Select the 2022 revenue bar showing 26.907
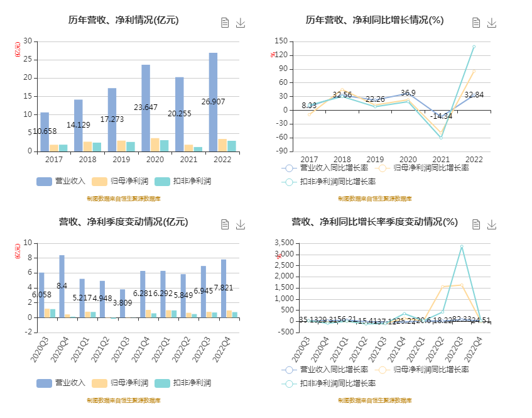Image resolution: width=532 pixels, height=418 pixels. point(212,101)
